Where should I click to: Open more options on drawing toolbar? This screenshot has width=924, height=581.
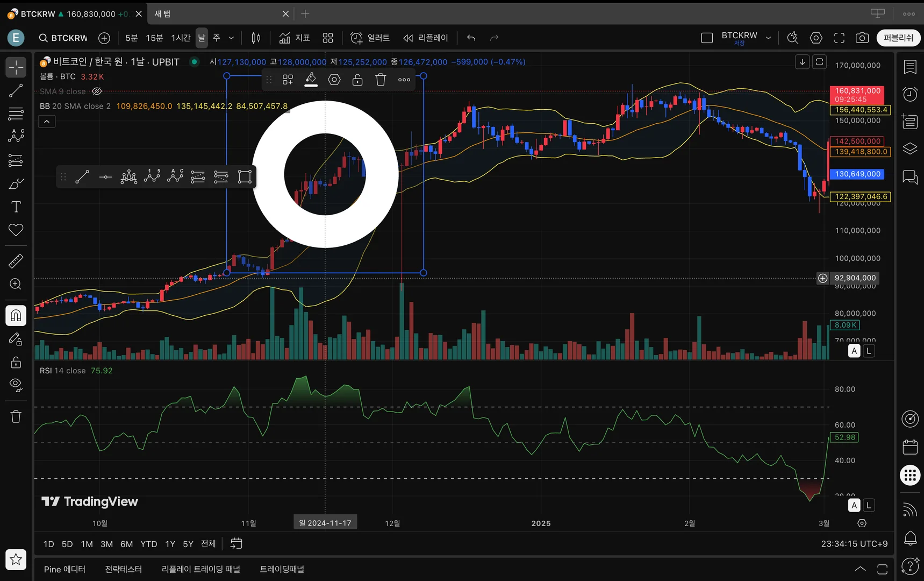404,80
